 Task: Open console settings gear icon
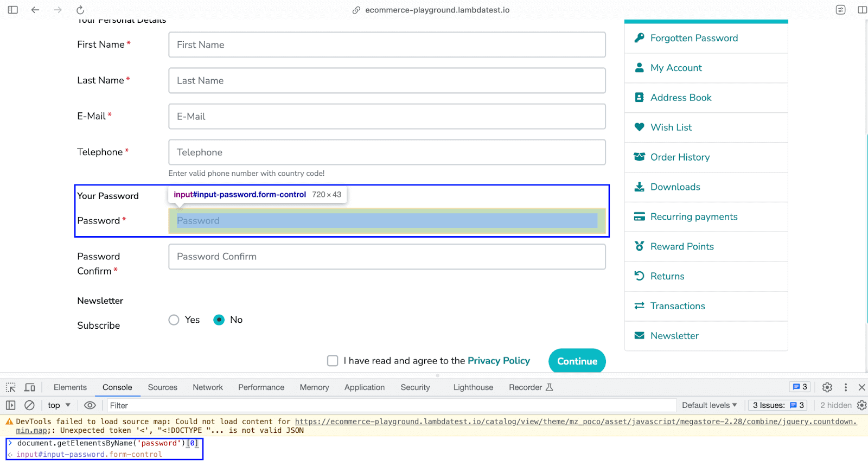coord(861,405)
